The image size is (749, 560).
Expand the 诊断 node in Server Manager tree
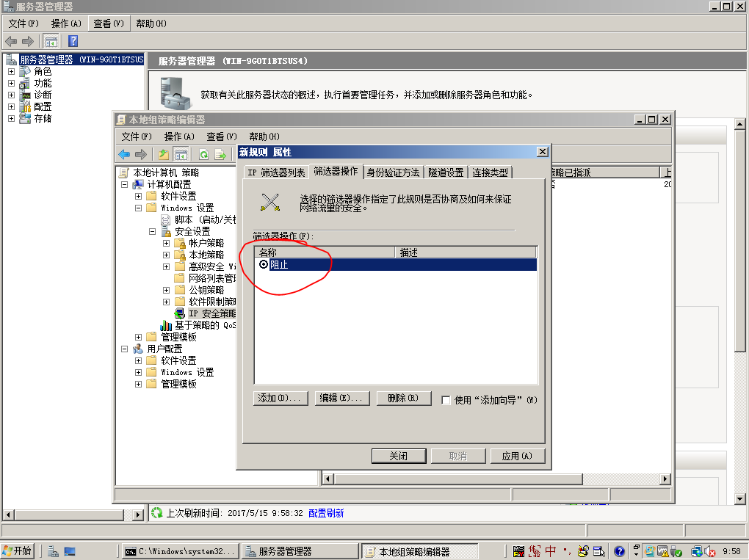tap(11, 95)
